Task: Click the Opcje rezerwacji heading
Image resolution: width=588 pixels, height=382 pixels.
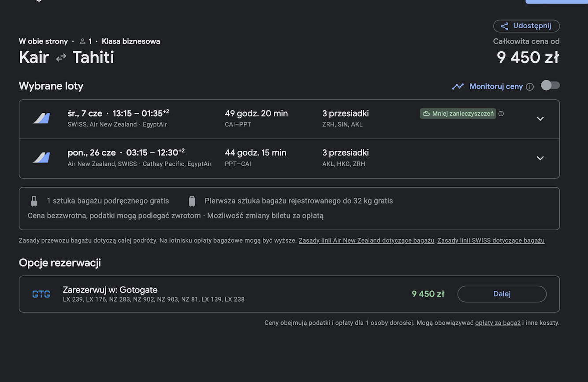Action: [60, 263]
